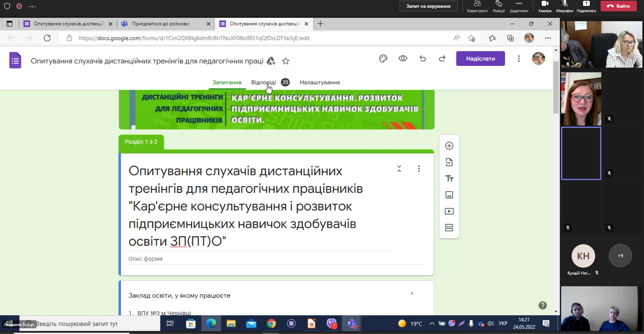Viewport: 644px width, 334px height.
Task: Insert an image from side toolbar
Action: [449, 195]
